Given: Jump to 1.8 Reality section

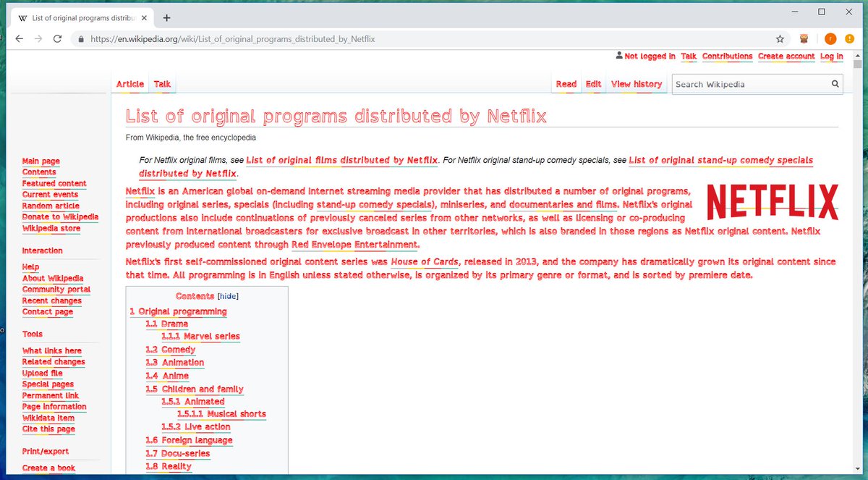Looking at the screenshot, I should point(169,466).
